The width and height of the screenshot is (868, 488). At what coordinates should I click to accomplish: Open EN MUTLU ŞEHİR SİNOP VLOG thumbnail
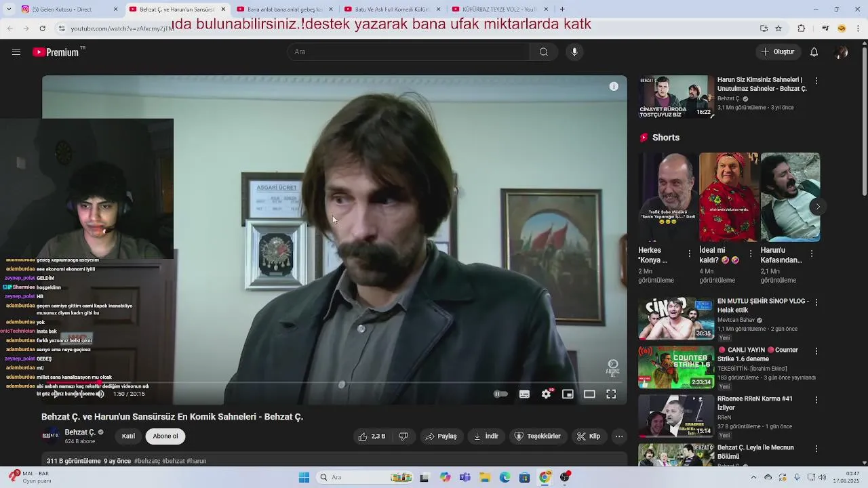tap(676, 318)
